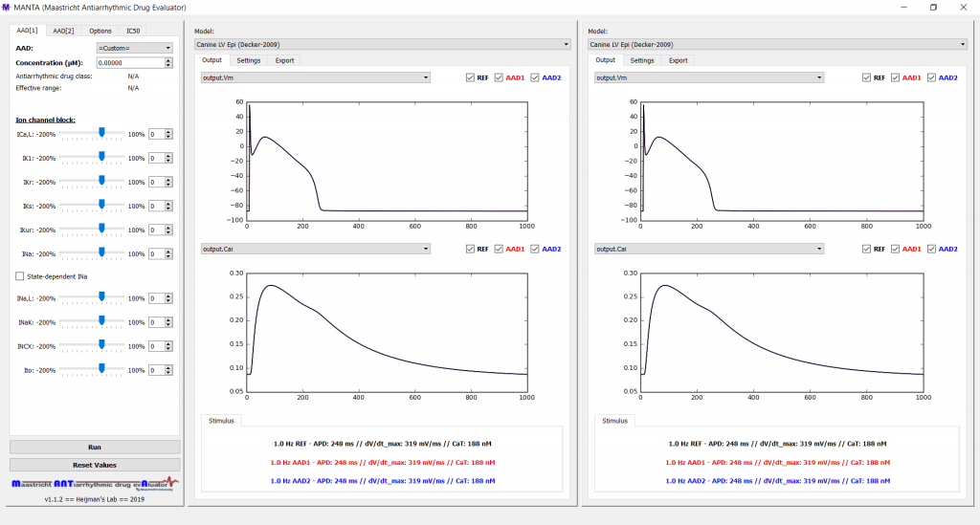Screen dimensions: 980x525
Task: Toggle AAD1 checkbox on right Cai plot
Action: click(895, 249)
